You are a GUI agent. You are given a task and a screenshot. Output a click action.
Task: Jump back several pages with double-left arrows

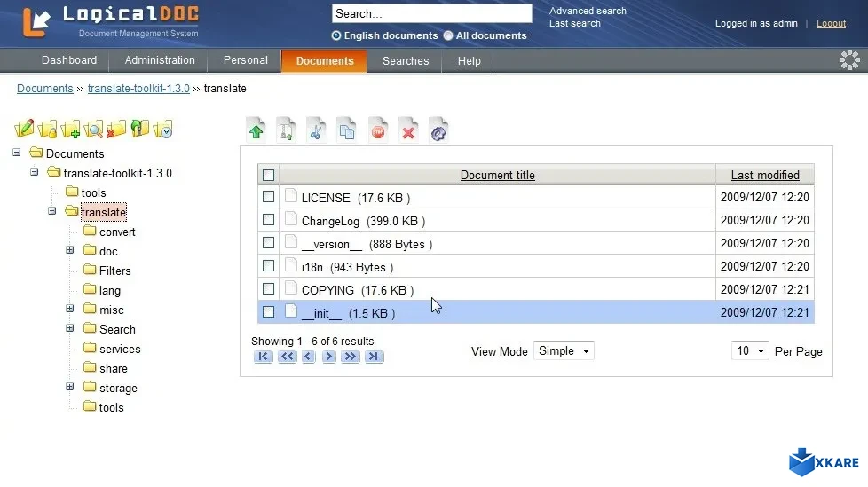(x=287, y=357)
